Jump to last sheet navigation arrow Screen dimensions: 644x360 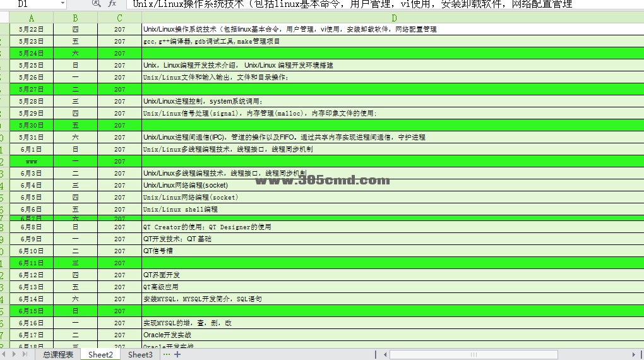[x=25, y=354]
